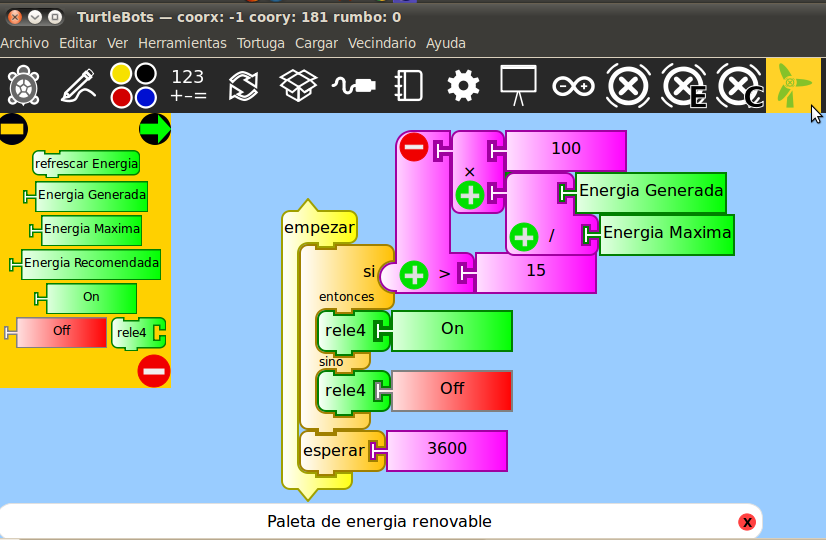Open the notebook-shaped palette icon
The image size is (826, 540).
click(x=408, y=85)
